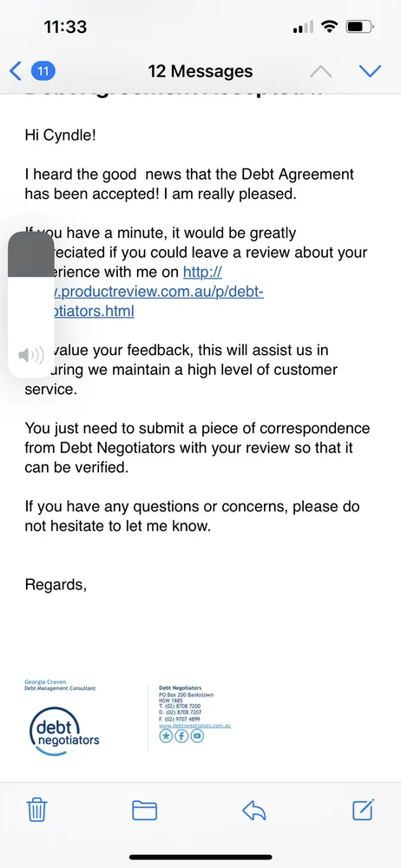
Task: Jump to the next message with down chevron
Action: (370, 71)
